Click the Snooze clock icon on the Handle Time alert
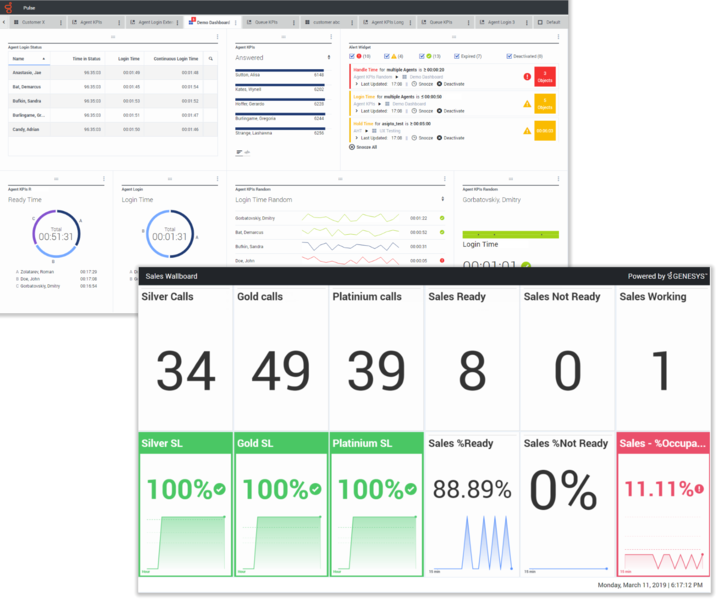The width and height of the screenshot is (717, 599). click(413, 83)
